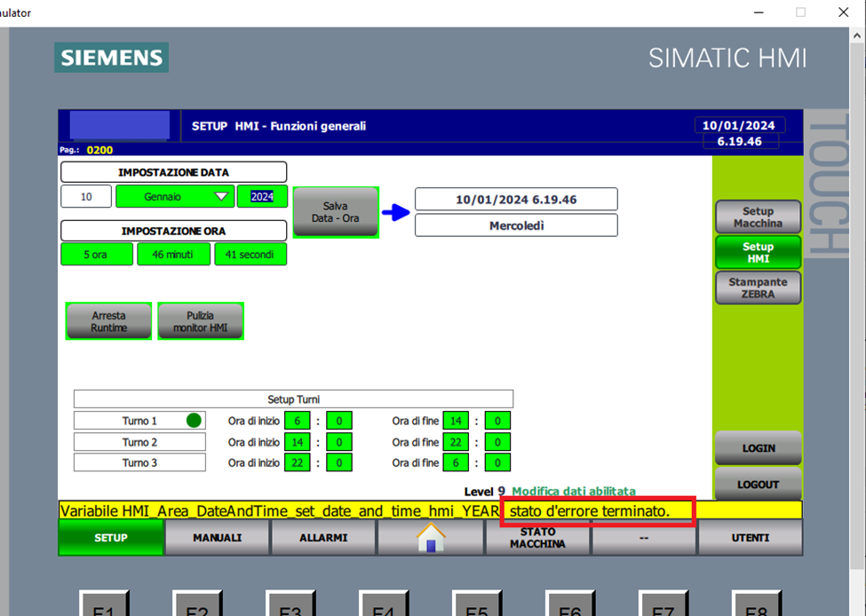
Task: Select the year field showing 2024
Action: [262, 196]
